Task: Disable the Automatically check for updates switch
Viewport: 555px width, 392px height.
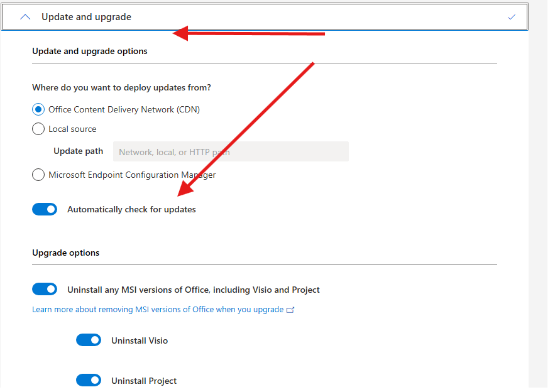Action: [45, 209]
